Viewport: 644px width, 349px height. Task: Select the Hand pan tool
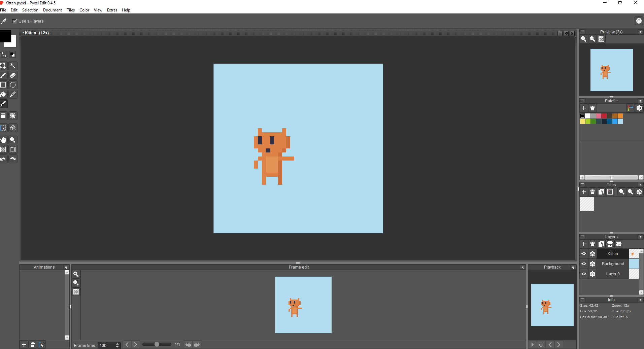(4, 140)
